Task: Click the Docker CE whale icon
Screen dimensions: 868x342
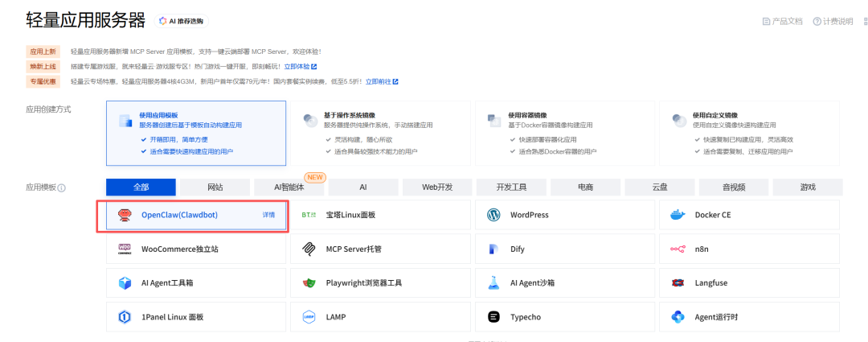Action: pos(678,215)
